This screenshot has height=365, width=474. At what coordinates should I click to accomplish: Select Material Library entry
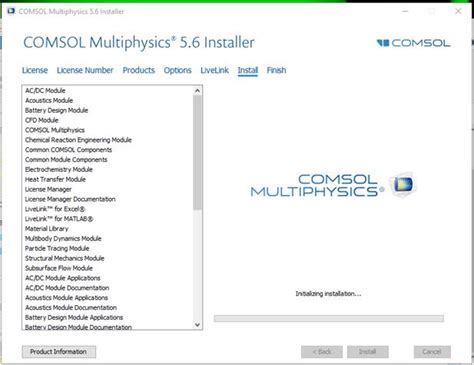click(47, 229)
